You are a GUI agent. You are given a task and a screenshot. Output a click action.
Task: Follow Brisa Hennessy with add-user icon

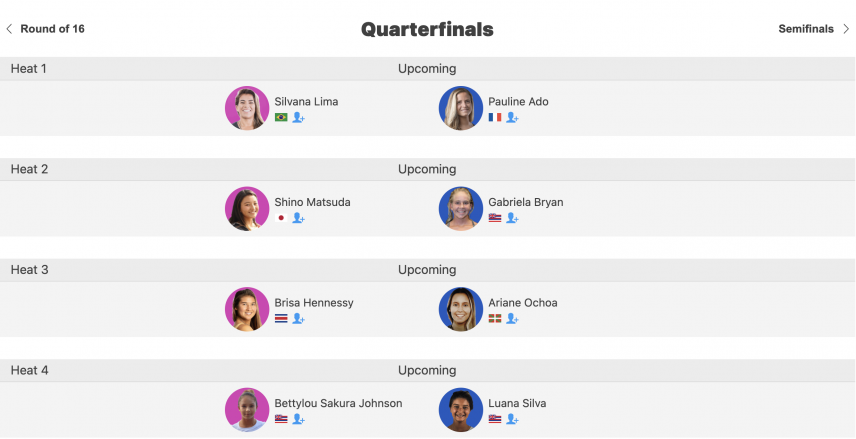pos(298,318)
